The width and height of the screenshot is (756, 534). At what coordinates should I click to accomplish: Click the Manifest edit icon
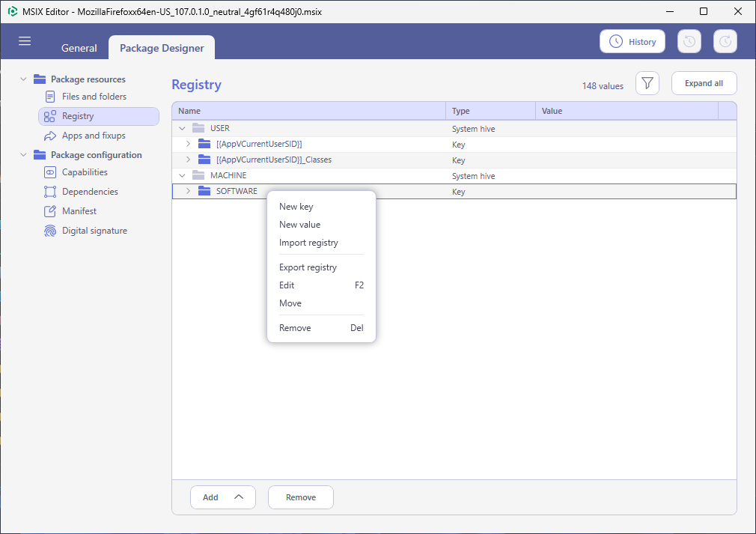coord(50,211)
